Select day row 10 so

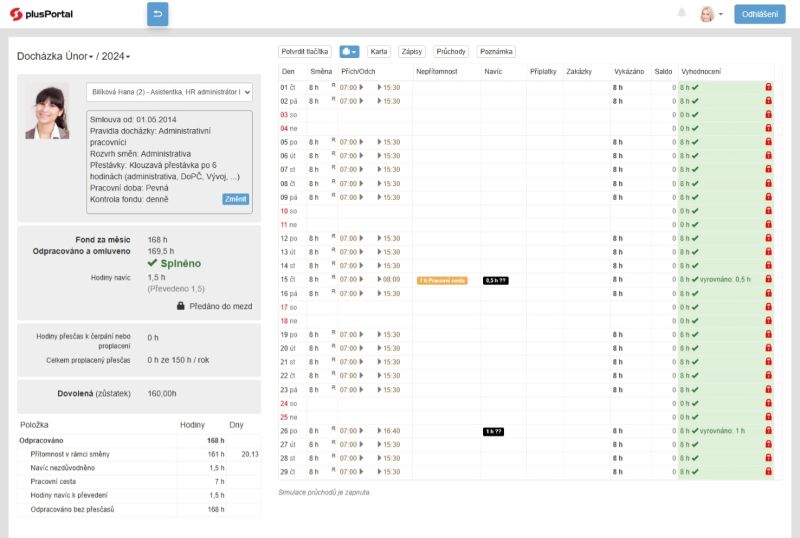[526, 211]
